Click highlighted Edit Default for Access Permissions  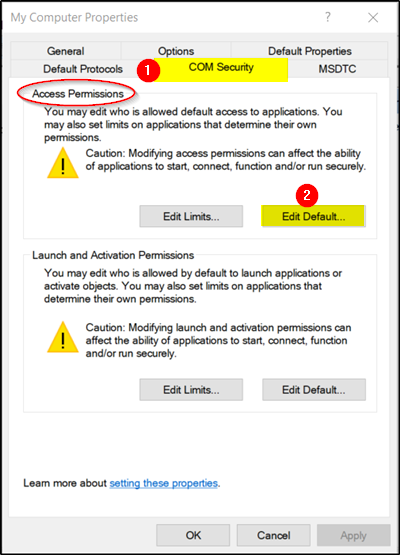(314, 216)
